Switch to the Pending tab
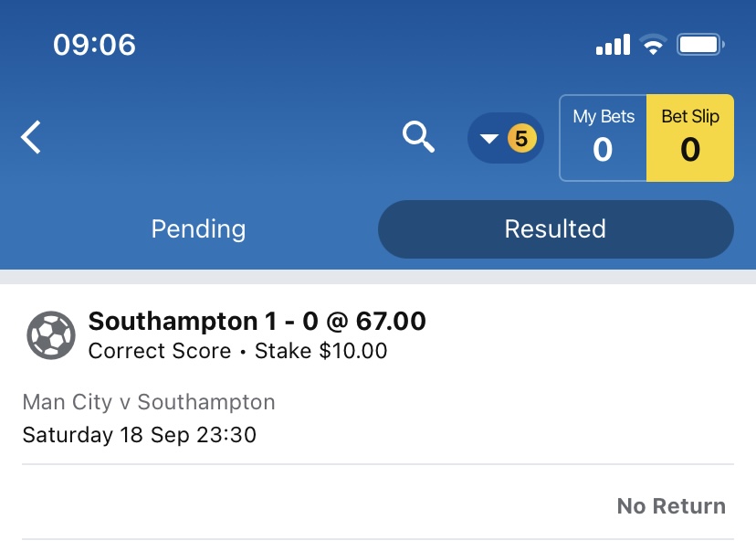 (198, 228)
